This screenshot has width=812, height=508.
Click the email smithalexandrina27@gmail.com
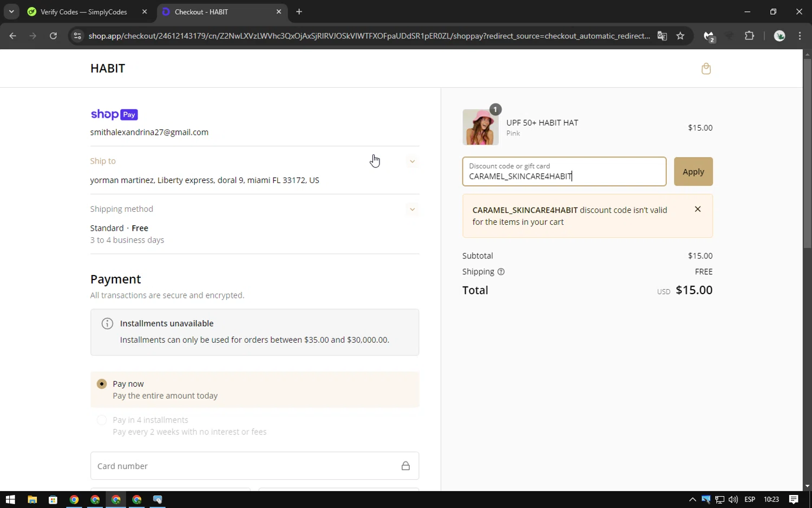click(x=149, y=132)
